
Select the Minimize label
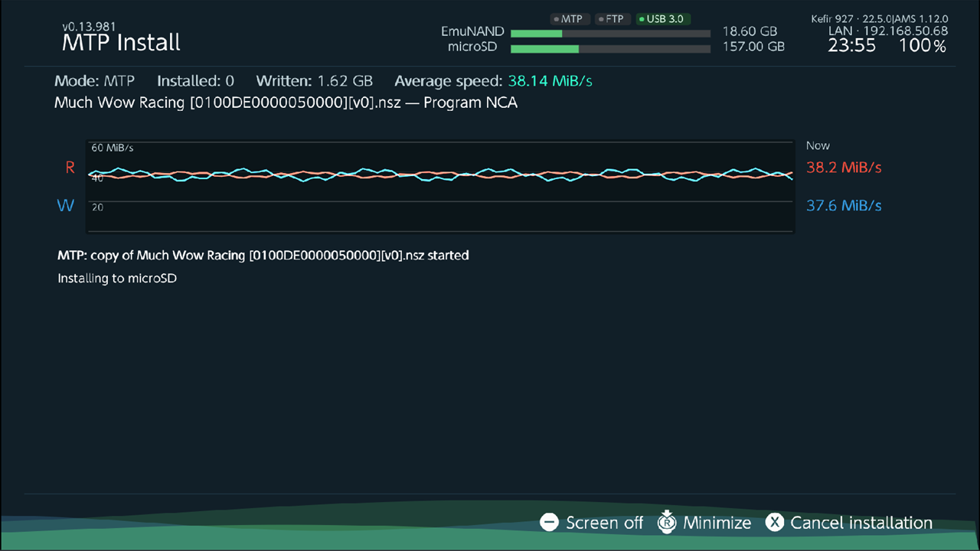(x=717, y=523)
